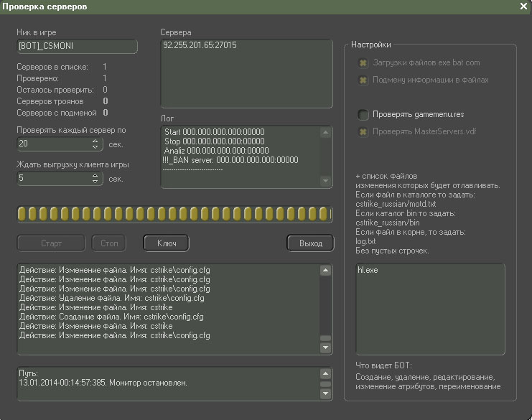
Task: Decrease the 5 sec client unload wait
Action: (95, 182)
